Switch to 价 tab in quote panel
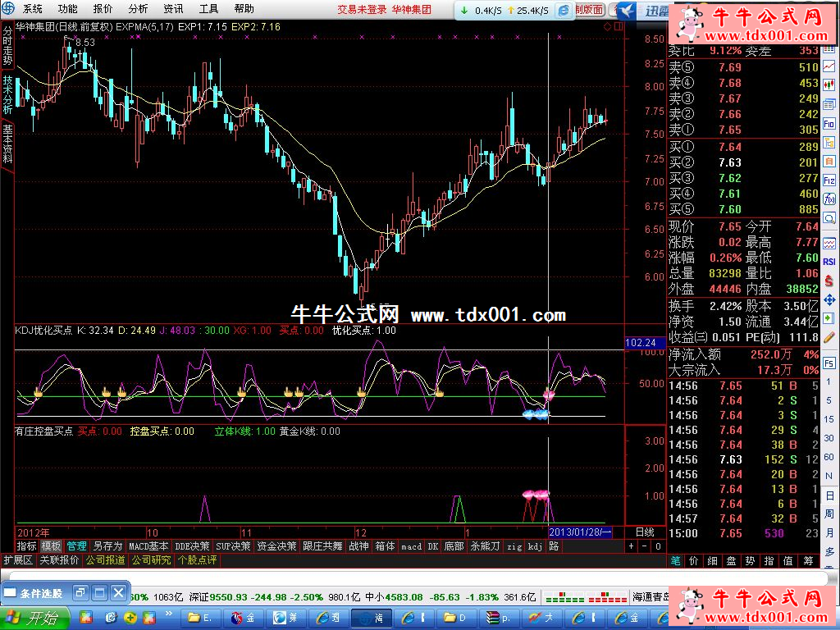Screen dimensions: 840x630 pos(694,560)
